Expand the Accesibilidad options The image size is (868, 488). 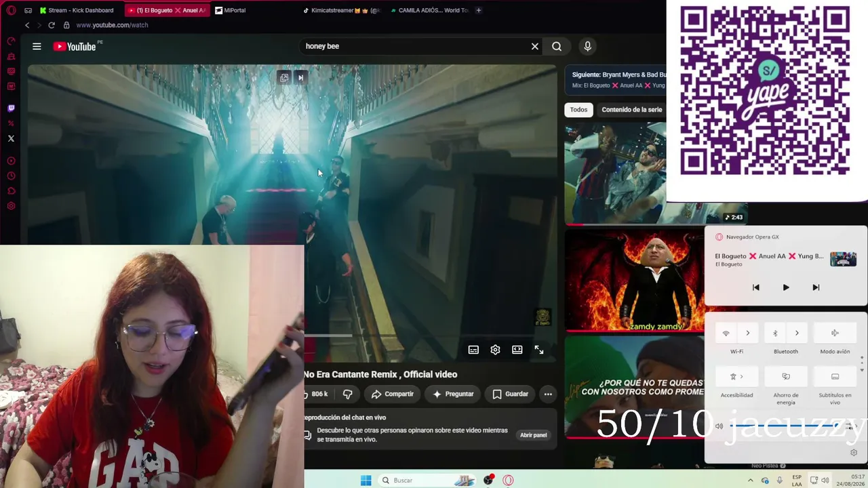[736, 376]
